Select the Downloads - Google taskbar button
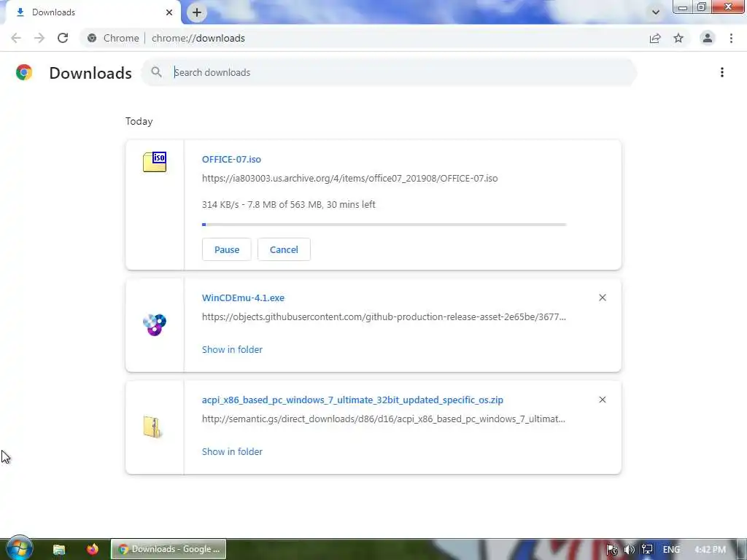 pyautogui.click(x=169, y=549)
